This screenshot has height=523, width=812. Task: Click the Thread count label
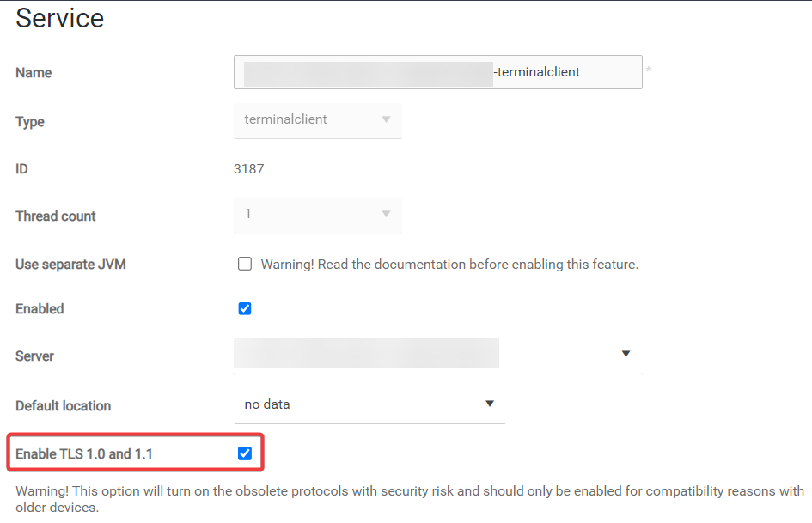tap(56, 216)
